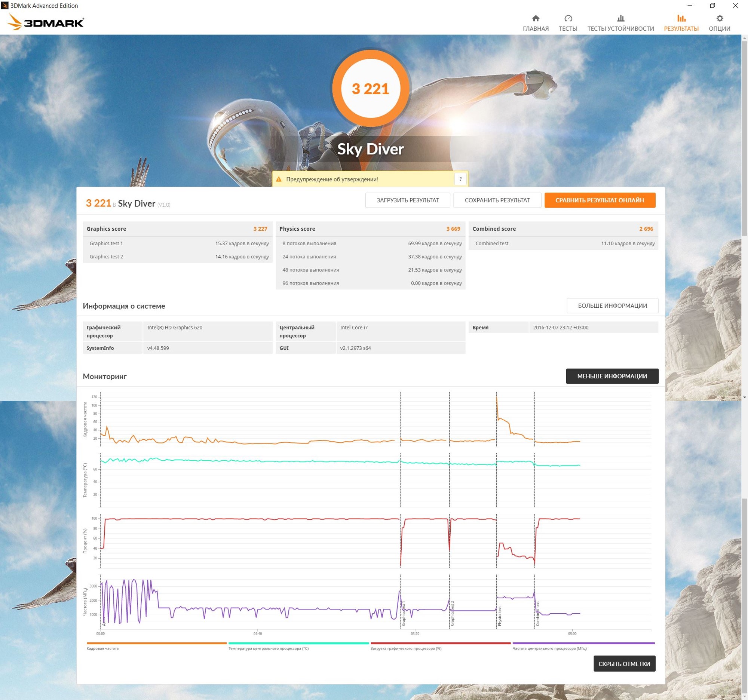Viewport: 748px width, 700px height.
Task: Select the ТЕСТЫ tab label
Action: click(x=568, y=28)
